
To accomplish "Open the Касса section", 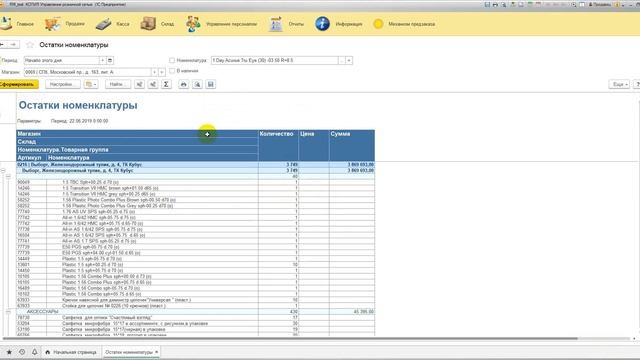I will pyautogui.click(x=112, y=24).
